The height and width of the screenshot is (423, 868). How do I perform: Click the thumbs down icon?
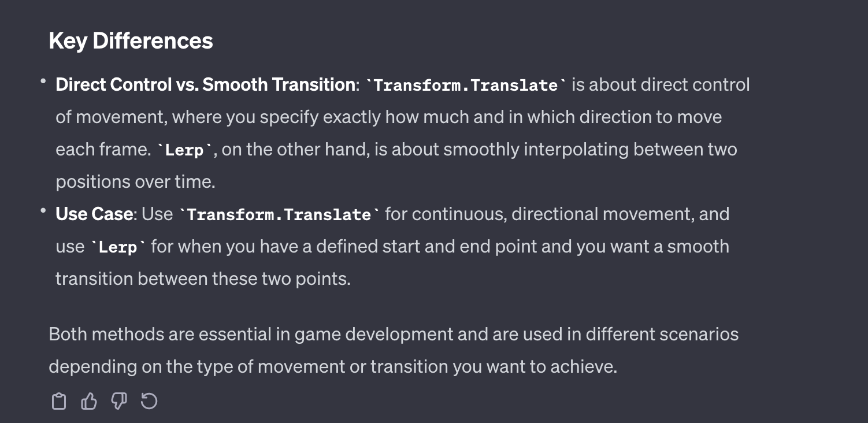click(119, 401)
